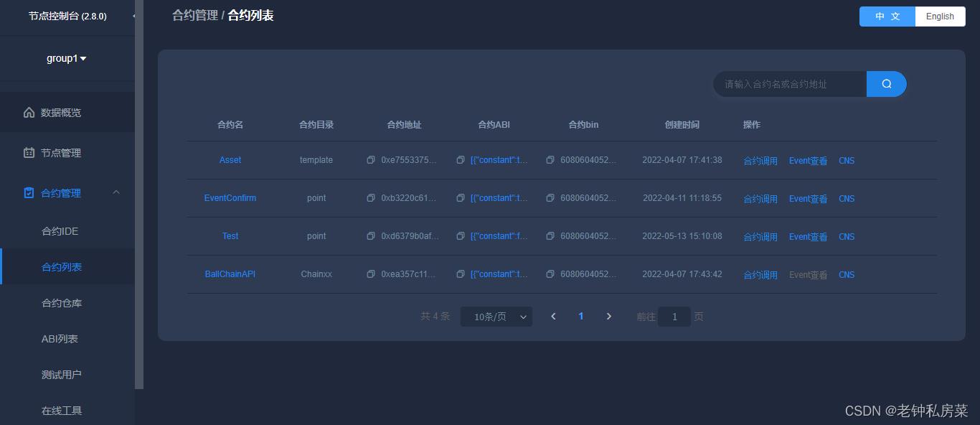Screen dimensions: 980x425
Task: Collapse the 合约管理 menu chevron
Action: pos(116,192)
